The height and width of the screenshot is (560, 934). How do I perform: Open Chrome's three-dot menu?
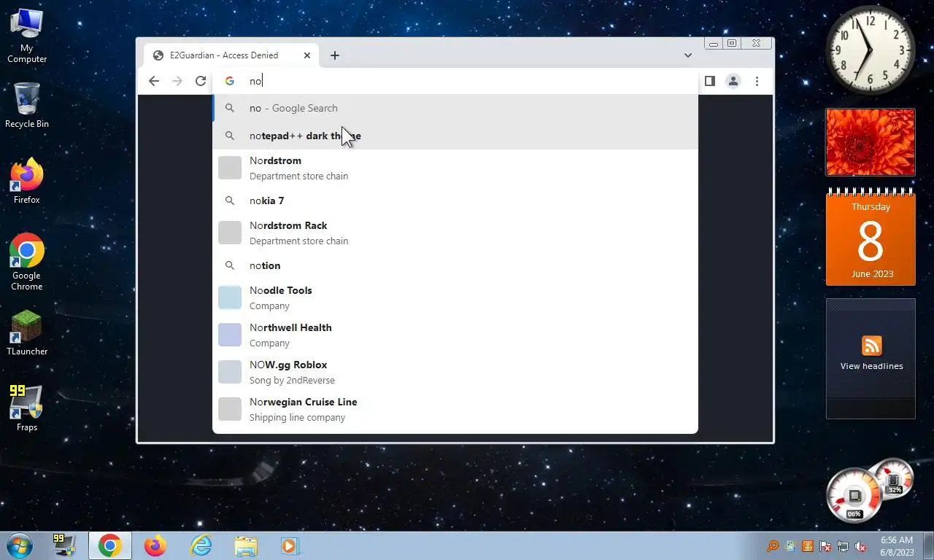tap(757, 81)
